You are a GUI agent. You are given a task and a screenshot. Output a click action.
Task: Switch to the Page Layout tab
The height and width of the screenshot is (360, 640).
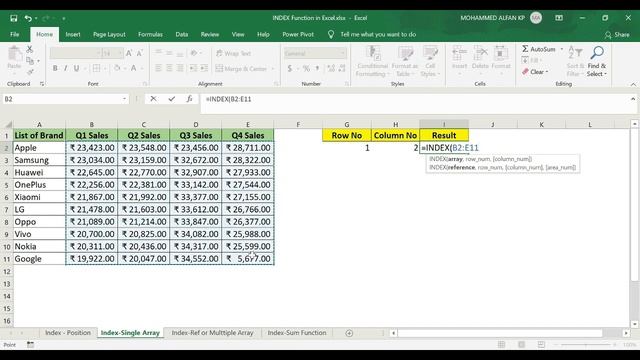click(x=109, y=34)
